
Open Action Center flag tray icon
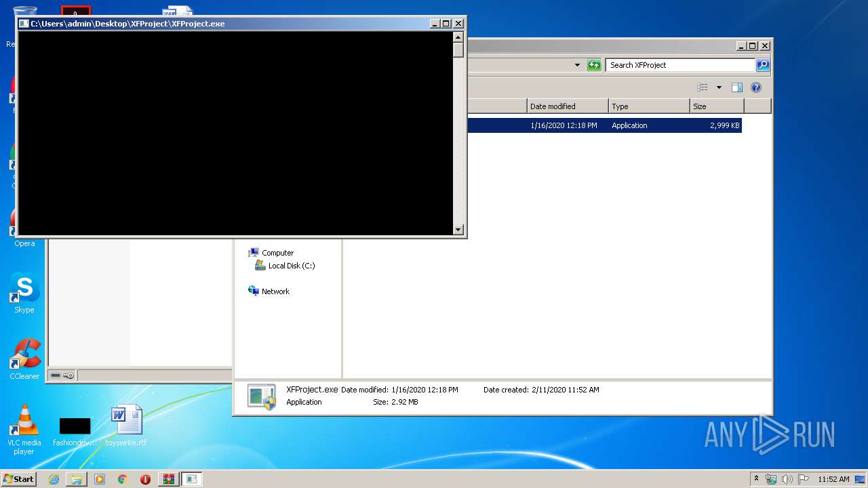(804, 479)
